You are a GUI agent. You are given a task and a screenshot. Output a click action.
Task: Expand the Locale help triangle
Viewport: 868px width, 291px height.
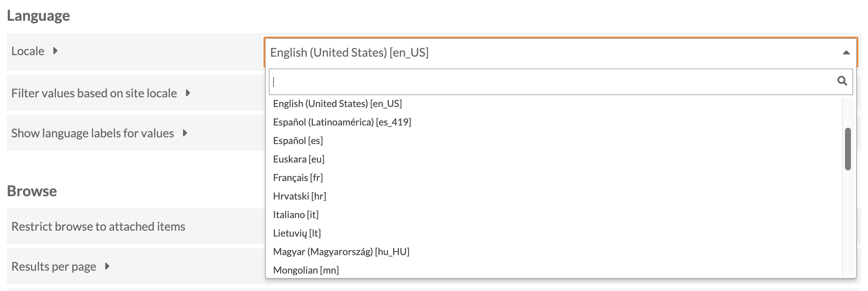click(x=55, y=51)
